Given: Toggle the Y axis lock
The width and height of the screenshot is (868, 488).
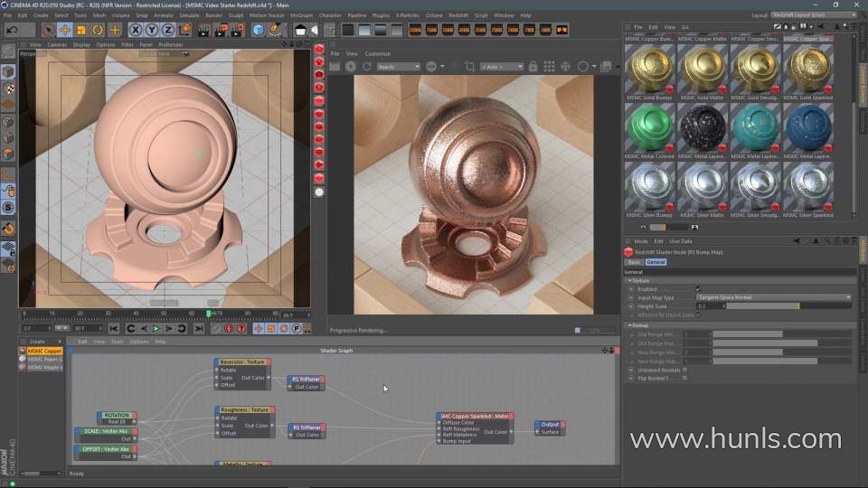Looking at the screenshot, I should click(150, 30).
